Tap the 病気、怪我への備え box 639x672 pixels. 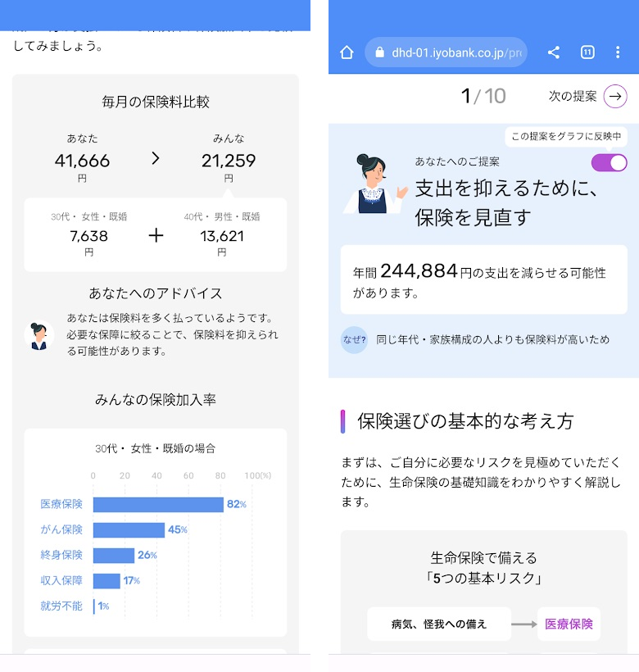coord(439,624)
